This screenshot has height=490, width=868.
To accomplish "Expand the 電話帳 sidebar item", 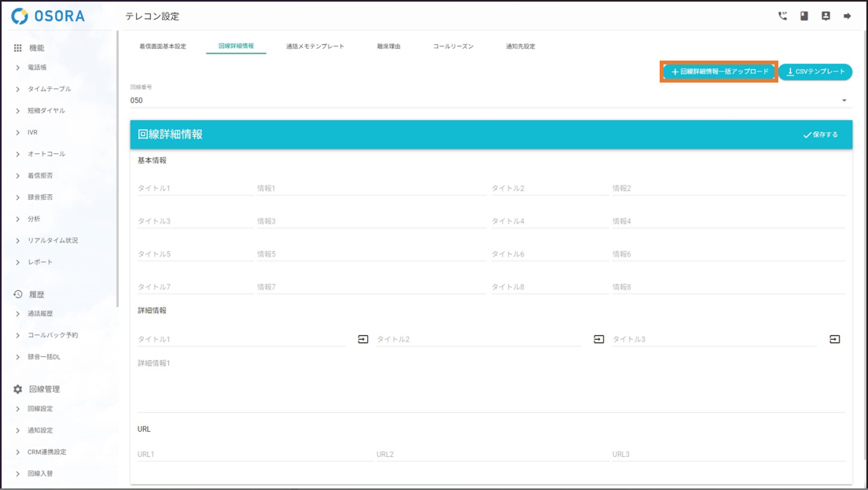I will click(38, 68).
